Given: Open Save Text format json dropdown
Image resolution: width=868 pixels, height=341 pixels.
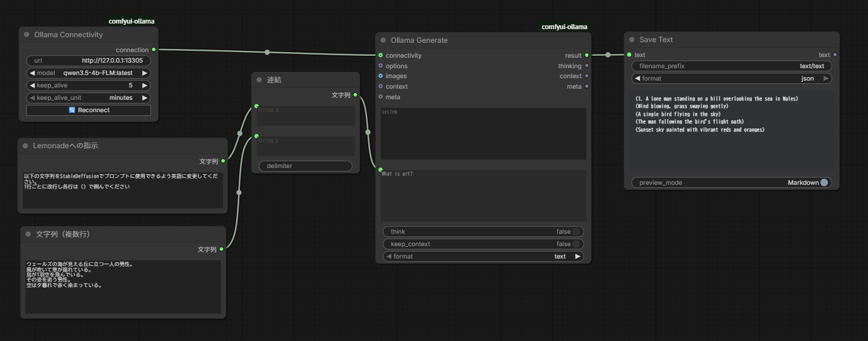Looking at the screenshot, I should pyautogui.click(x=732, y=78).
